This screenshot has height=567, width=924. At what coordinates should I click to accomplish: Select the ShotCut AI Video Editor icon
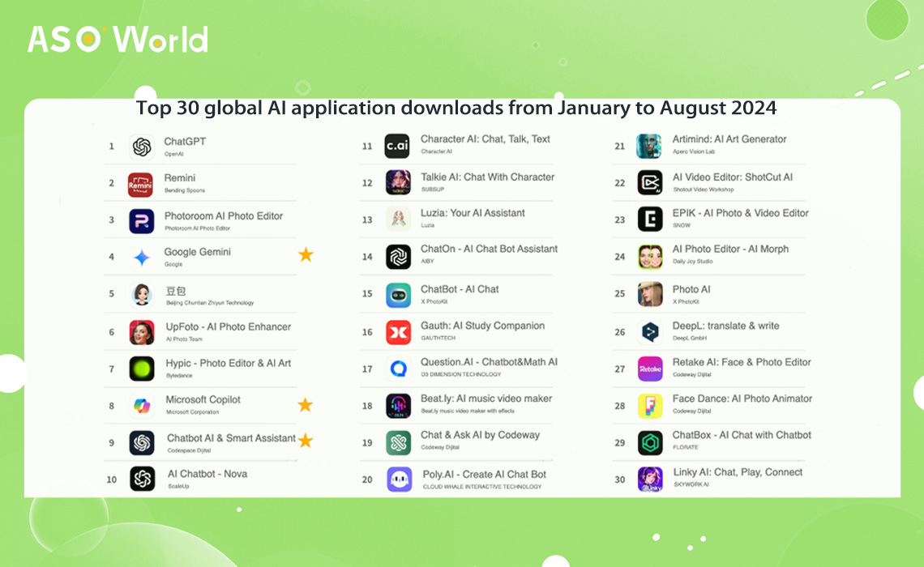[649, 182]
